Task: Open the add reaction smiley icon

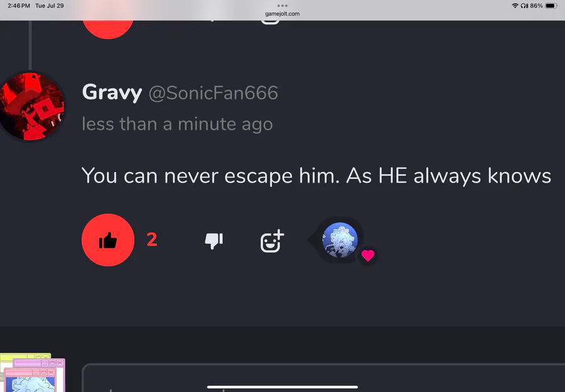Action: (x=272, y=241)
